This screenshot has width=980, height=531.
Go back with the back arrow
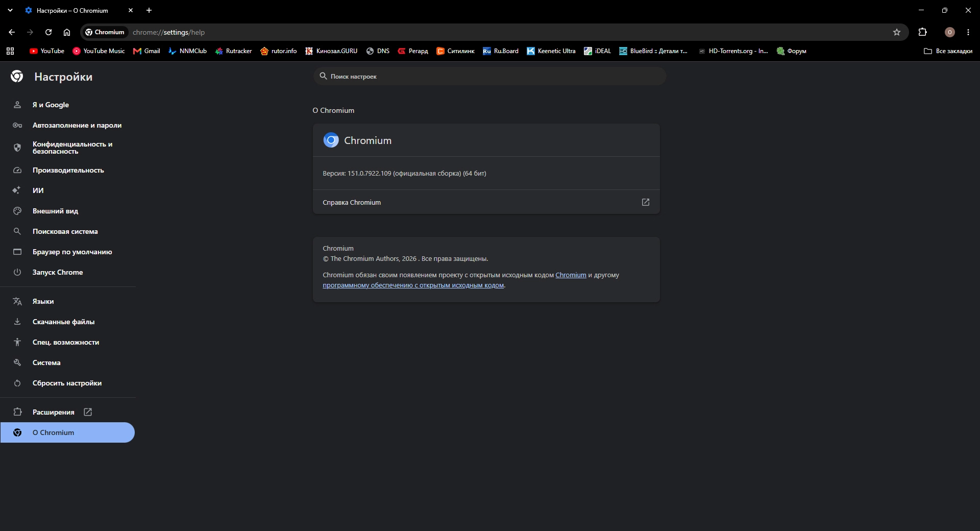pyautogui.click(x=12, y=32)
